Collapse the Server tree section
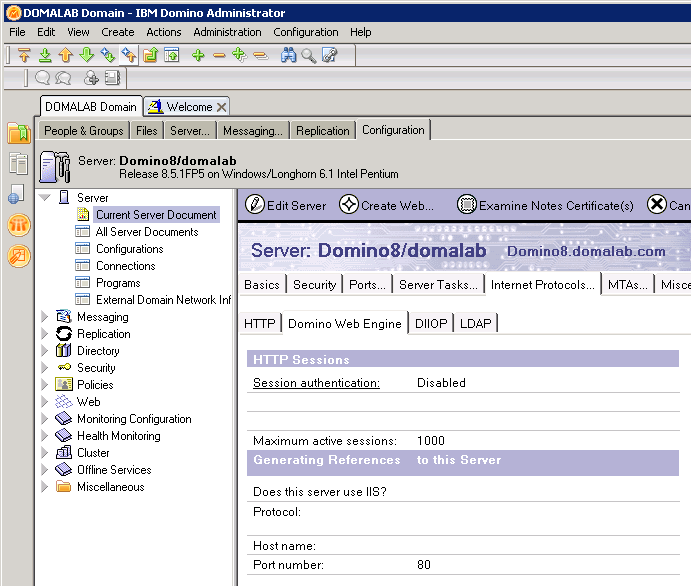 45,197
